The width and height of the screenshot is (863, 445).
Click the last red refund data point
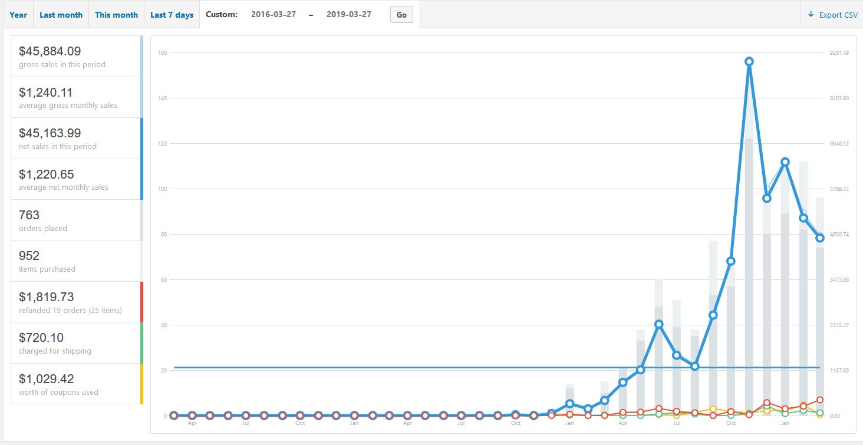click(x=820, y=400)
